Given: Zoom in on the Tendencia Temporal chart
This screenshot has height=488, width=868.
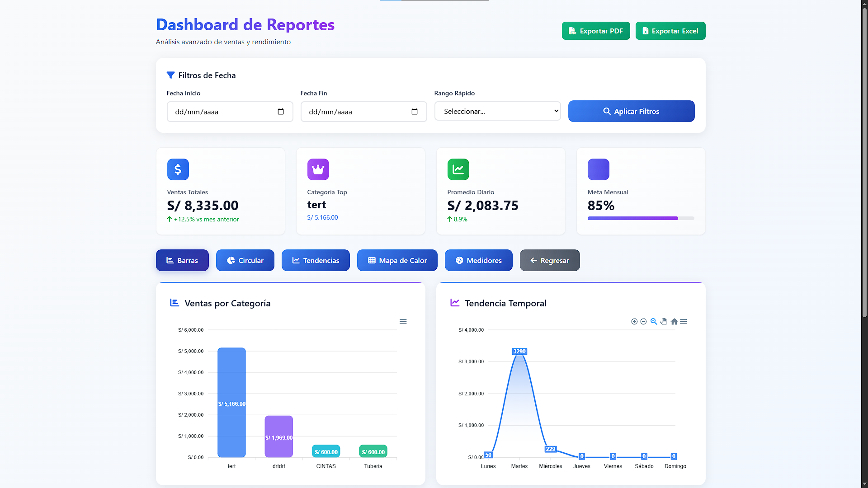Looking at the screenshot, I should [634, 321].
